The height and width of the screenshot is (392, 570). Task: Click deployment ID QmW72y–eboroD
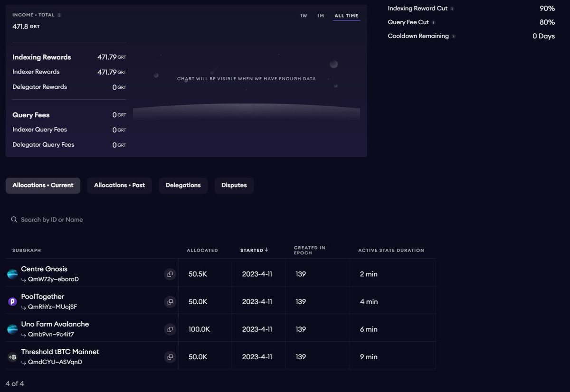point(53,279)
